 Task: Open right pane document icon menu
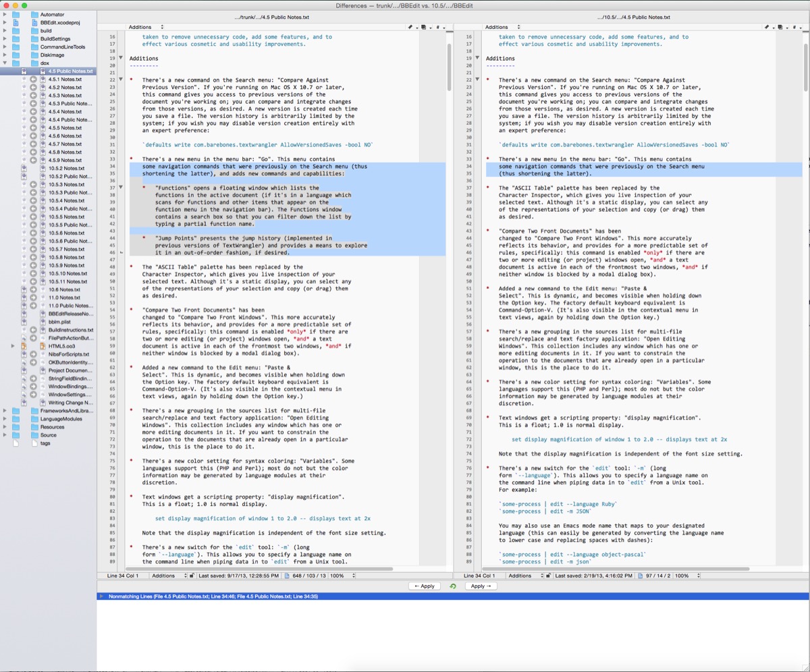pos(780,28)
